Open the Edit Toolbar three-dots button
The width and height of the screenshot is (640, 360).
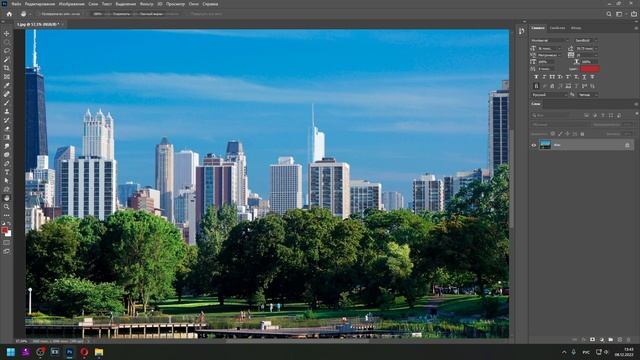[7, 215]
